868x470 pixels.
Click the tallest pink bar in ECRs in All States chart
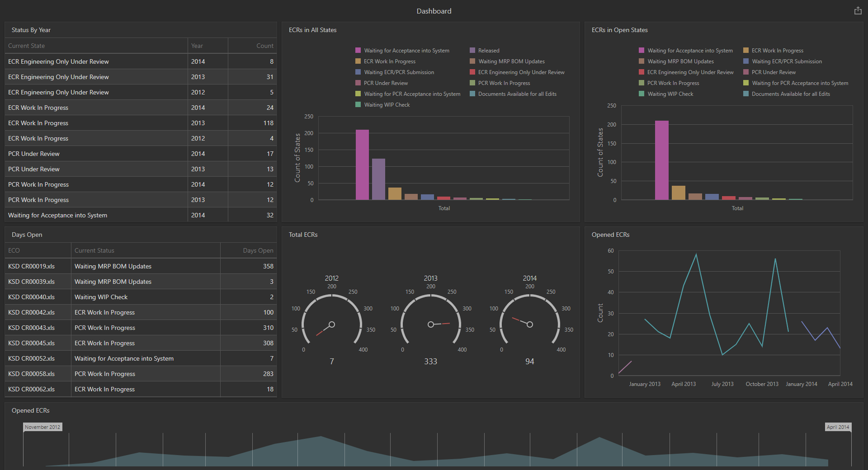pos(362,164)
